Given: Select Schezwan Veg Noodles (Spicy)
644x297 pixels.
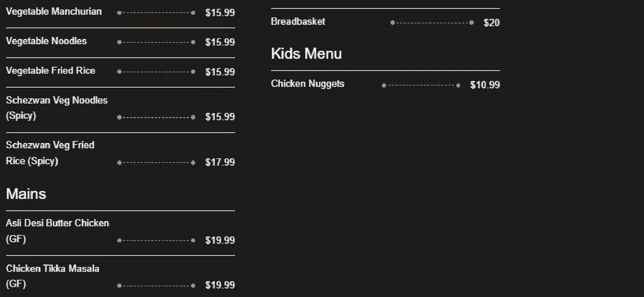Looking at the screenshot, I should tap(57, 108).
